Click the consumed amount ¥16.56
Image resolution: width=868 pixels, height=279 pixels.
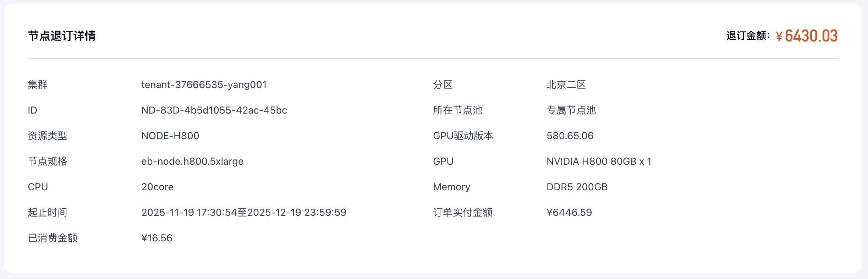(x=156, y=238)
